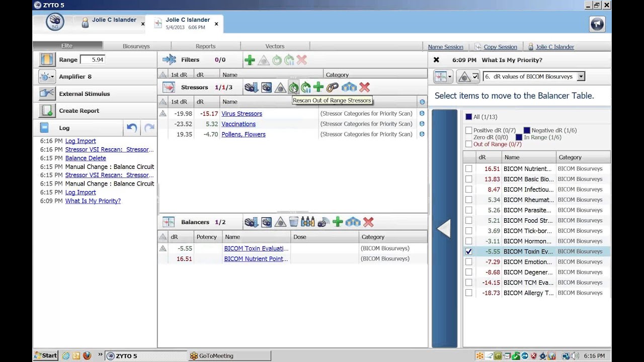
Task: Click the large left arrow to move items
Action: pyautogui.click(x=444, y=229)
